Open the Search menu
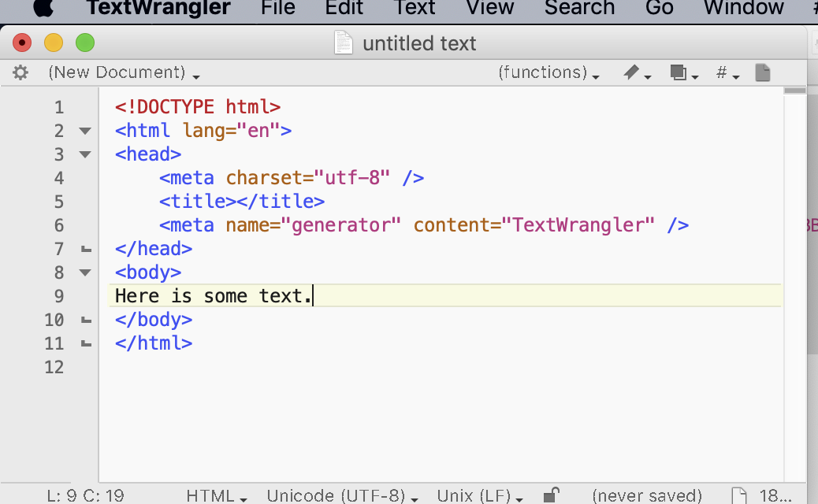This screenshot has width=818, height=504. (579, 9)
